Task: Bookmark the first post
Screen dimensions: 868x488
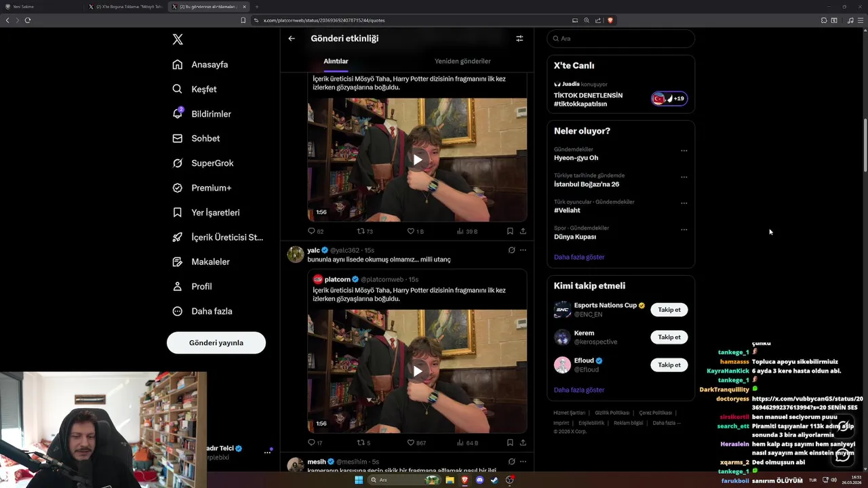Action: click(510, 231)
